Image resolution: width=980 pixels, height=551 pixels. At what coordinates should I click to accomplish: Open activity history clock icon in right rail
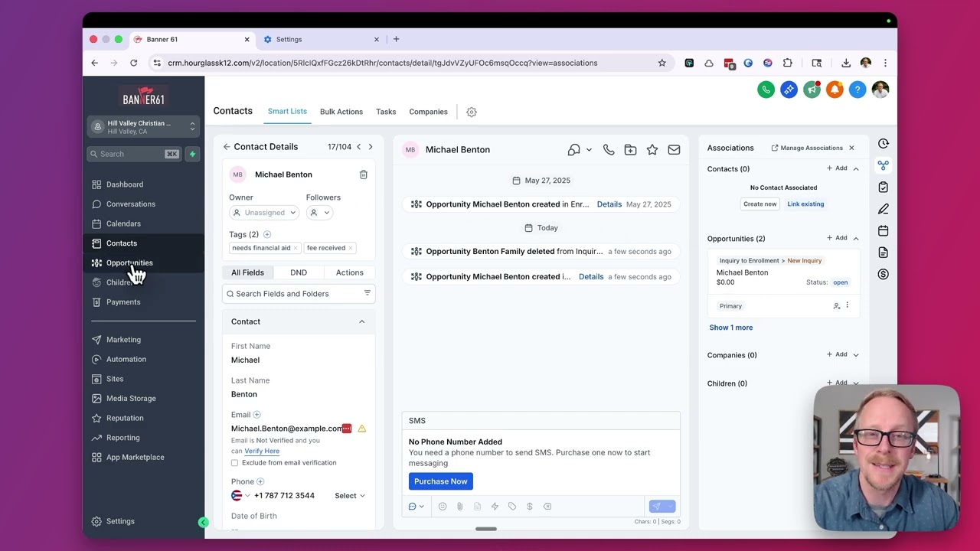point(884,144)
